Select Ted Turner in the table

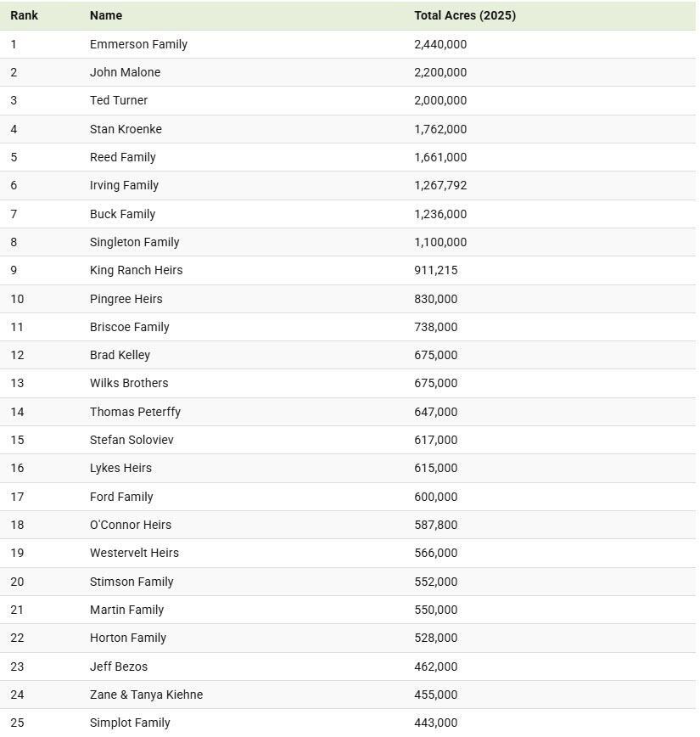click(x=119, y=100)
